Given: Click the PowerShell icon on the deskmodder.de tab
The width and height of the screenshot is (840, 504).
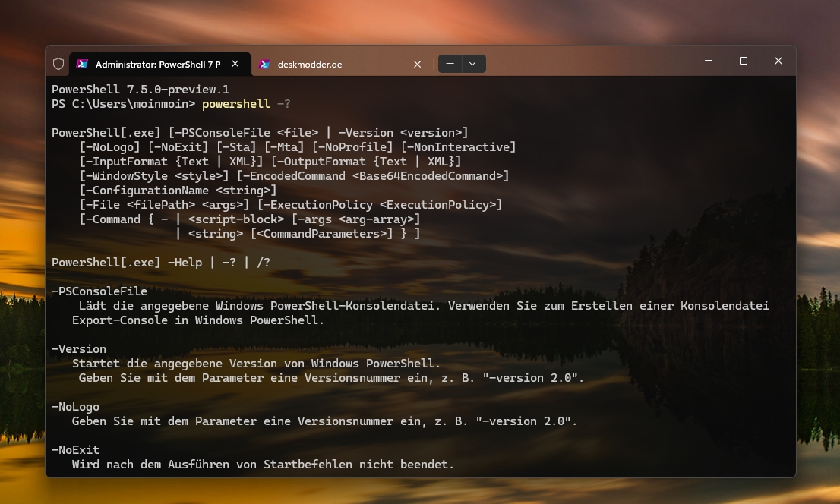Looking at the screenshot, I should point(264,65).
